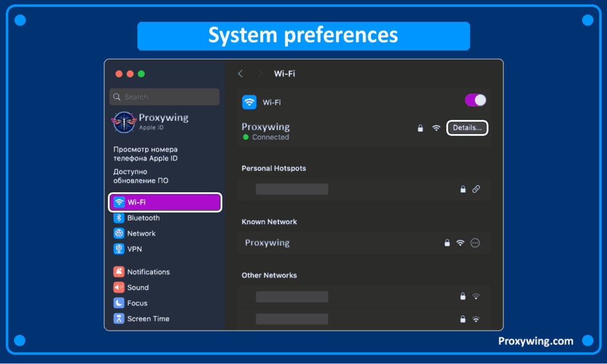
Task: Open the Proxywing Apple ID profile
Action: [x=151, y=122]
